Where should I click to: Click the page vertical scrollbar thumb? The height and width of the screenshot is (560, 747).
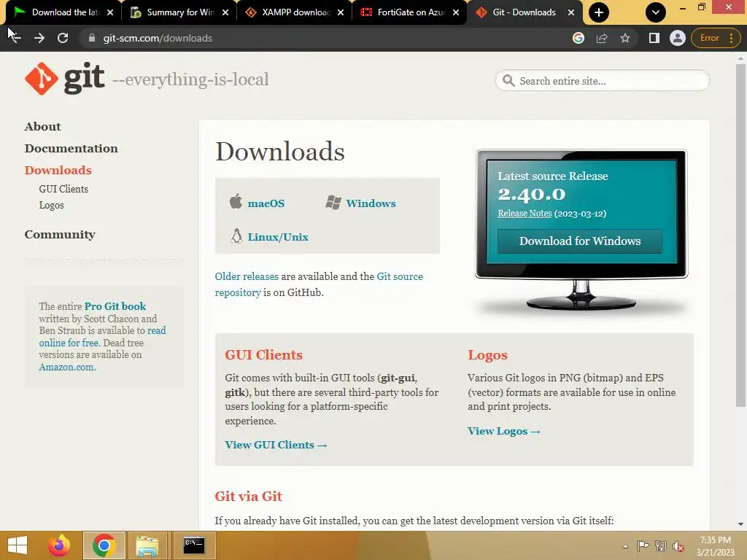pos(740,236)
